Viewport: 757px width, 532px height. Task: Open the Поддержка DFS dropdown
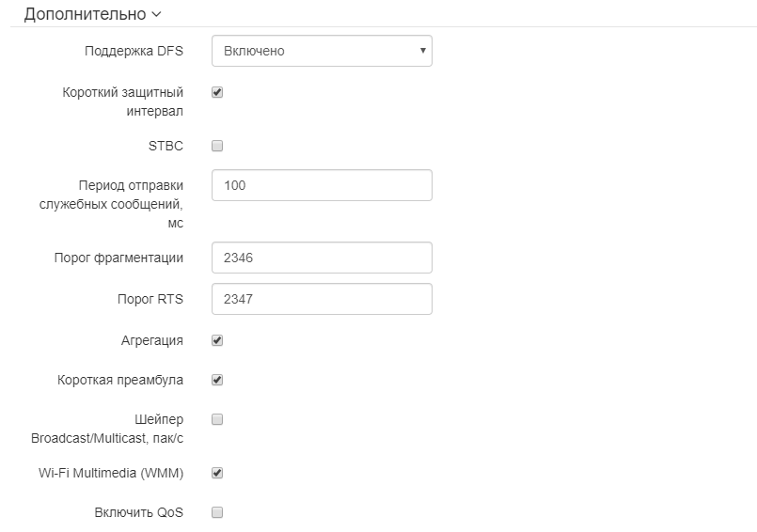[322, 51]
